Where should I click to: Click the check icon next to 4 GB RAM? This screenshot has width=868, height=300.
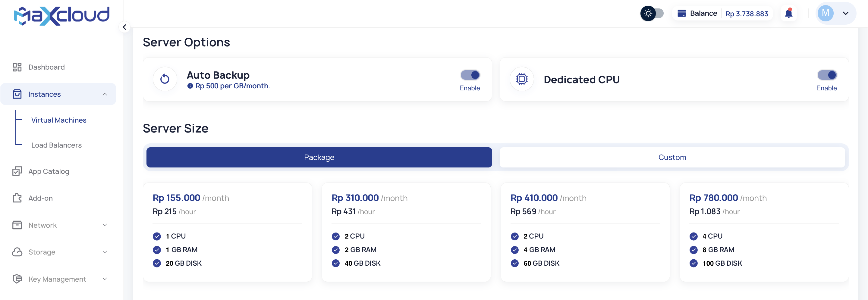click(514, 249)
